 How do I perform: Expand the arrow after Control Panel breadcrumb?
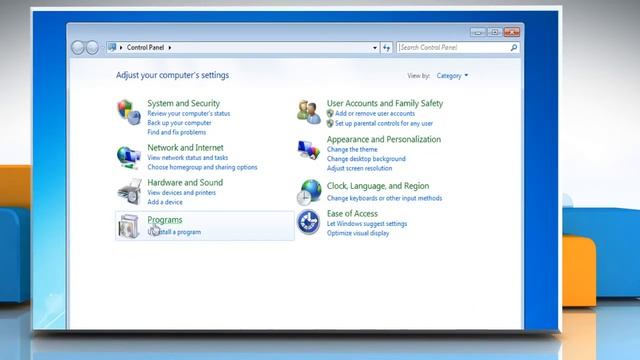[x=170, y=48]
